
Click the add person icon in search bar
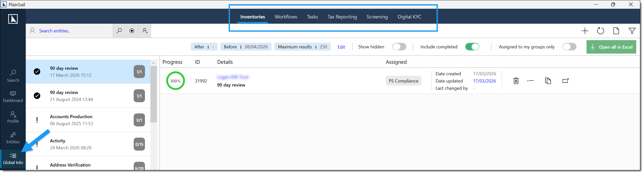tap(145, 31)
